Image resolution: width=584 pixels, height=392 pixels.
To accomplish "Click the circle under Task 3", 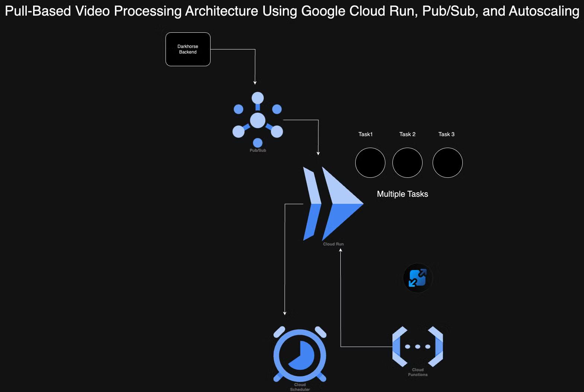I will [x=447, y=163].
